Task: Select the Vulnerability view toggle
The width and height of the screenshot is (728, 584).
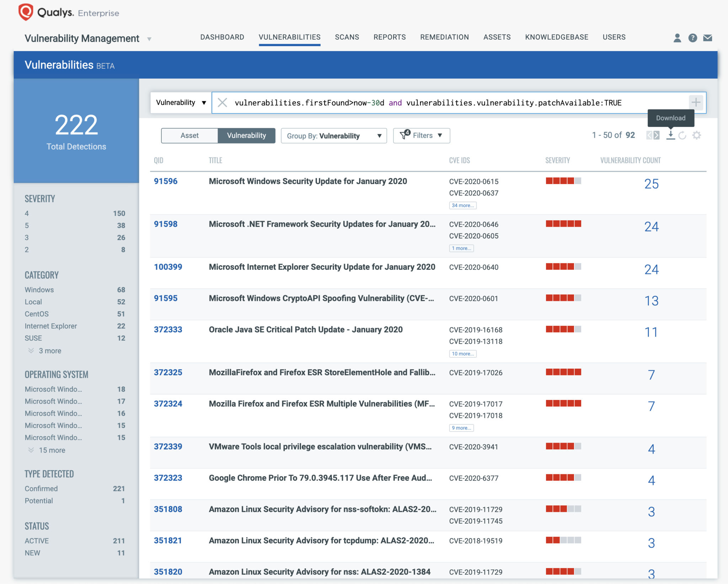Action: tap(247, 135)
